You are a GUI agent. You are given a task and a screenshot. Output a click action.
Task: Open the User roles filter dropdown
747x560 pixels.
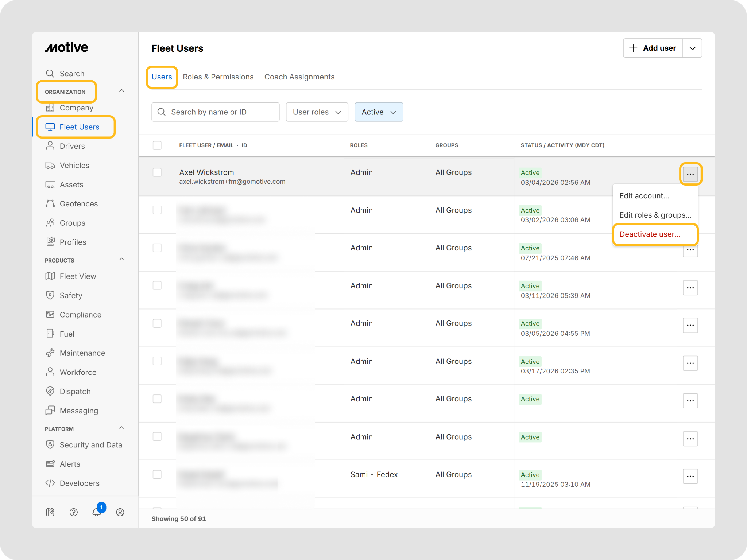317,112
